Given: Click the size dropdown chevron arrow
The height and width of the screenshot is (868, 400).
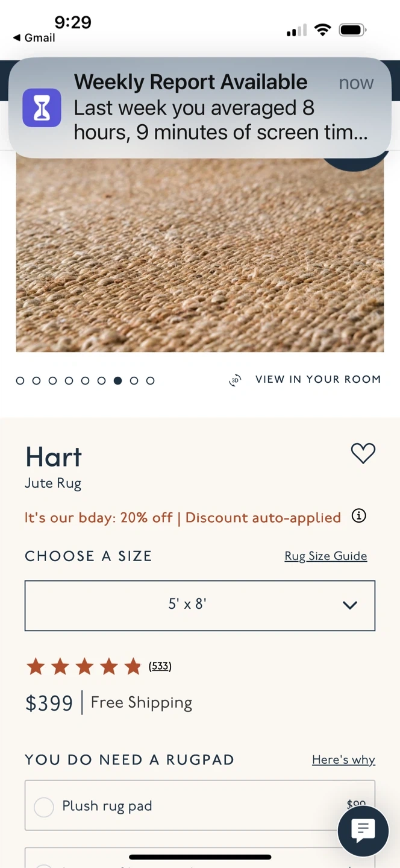Looking at the screenshot, I should 350,605.
